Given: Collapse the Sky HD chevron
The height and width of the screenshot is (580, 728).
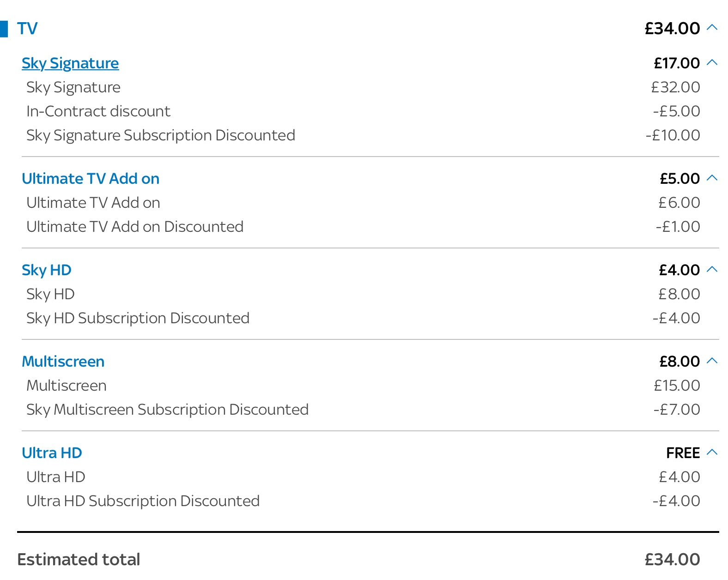Looking at the screenshot, I should tap(712, 269).
